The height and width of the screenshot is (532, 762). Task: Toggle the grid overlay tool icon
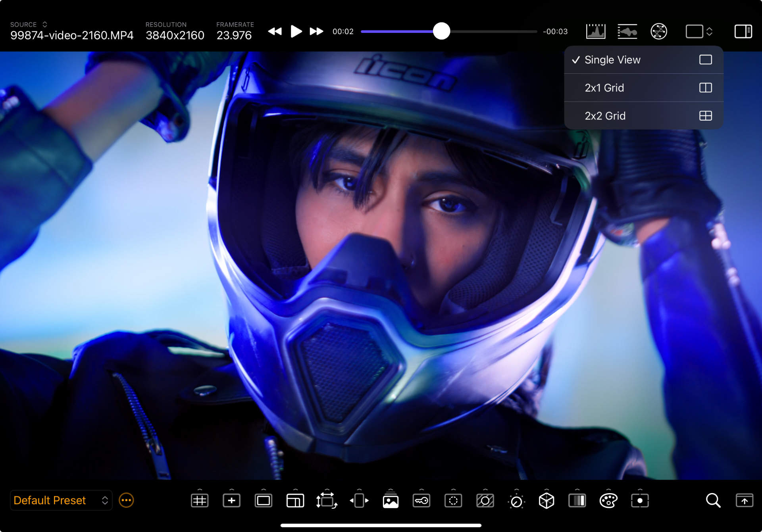[200, 501]
